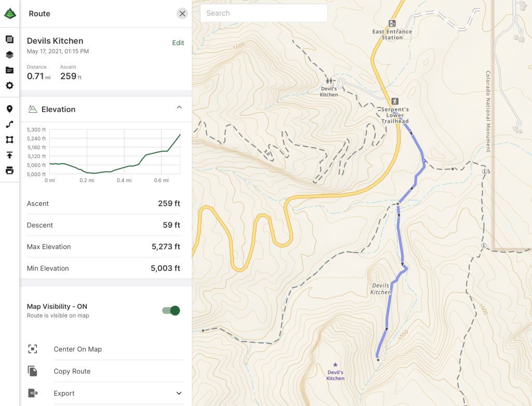Click Edit link for Devils Kitchen
This screenshot has width=532, height=406.
point(178,43)
